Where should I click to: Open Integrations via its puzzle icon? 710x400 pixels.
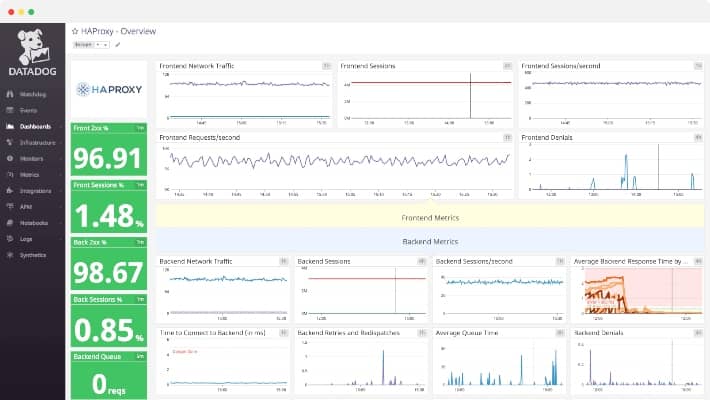coord(10,191)
